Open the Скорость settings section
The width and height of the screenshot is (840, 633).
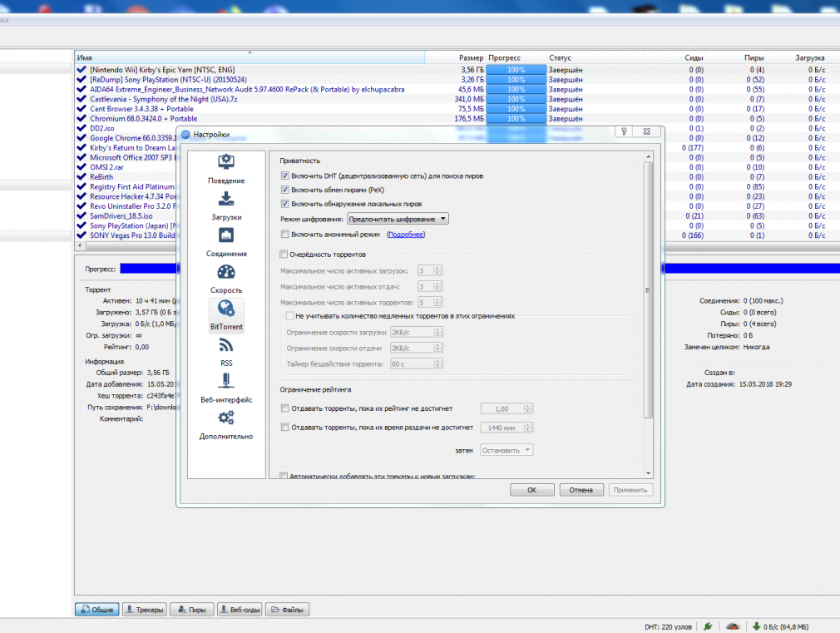click(x=226, y=279)
